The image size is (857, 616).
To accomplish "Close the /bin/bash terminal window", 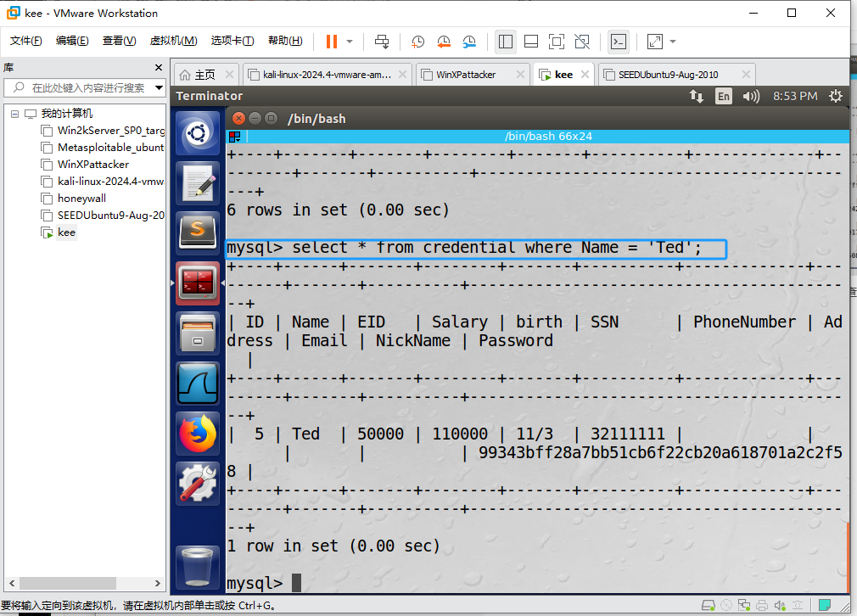I will (x=238, y=118).
